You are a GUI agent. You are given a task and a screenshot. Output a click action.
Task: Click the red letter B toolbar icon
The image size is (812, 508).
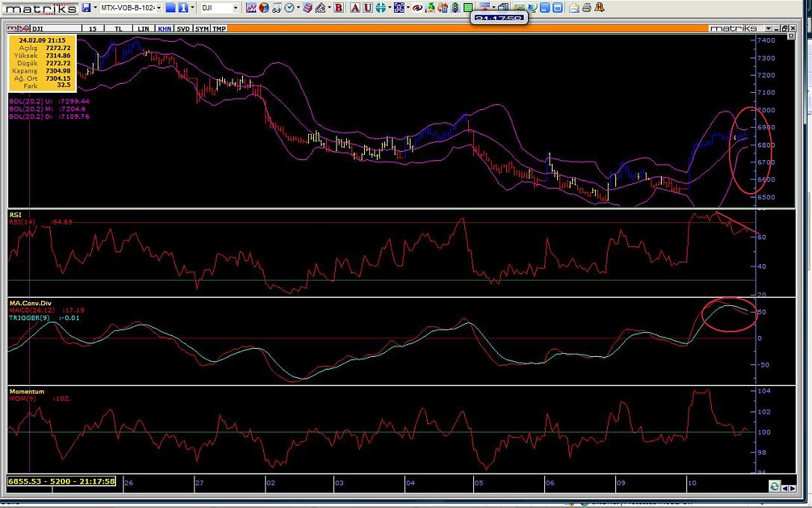(x=339, y=7)
